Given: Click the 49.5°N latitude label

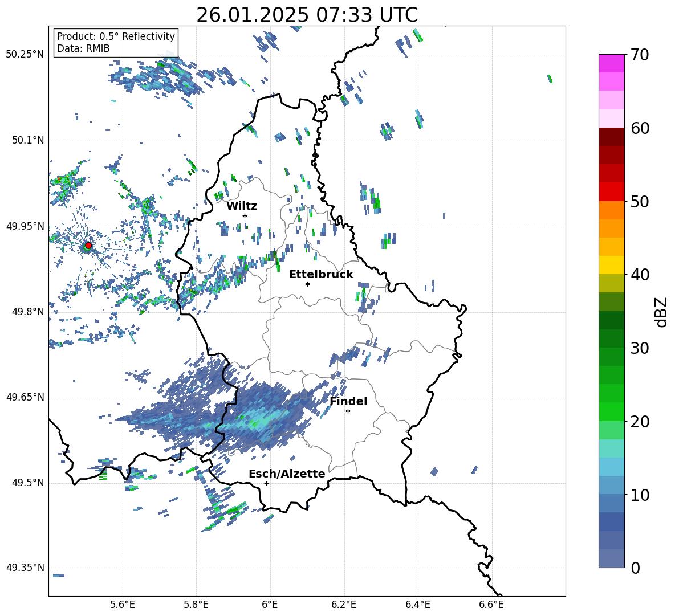Looking at the screenshot, I should [28, 483].
